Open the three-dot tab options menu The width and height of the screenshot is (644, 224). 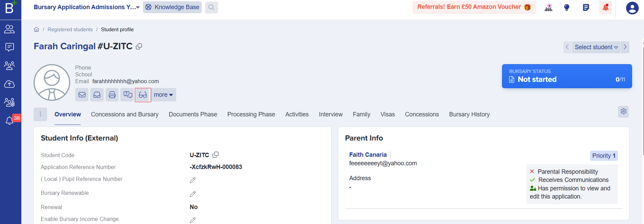[40, 114]
